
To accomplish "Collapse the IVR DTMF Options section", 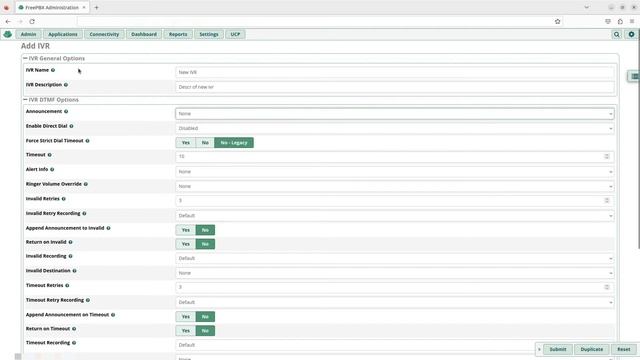I will click(51, 100).
